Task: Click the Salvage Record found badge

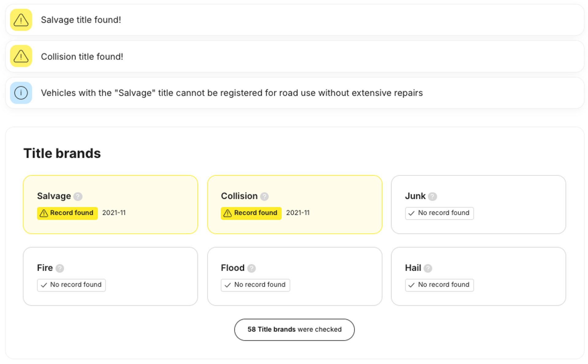Action: tap(67, 213)
